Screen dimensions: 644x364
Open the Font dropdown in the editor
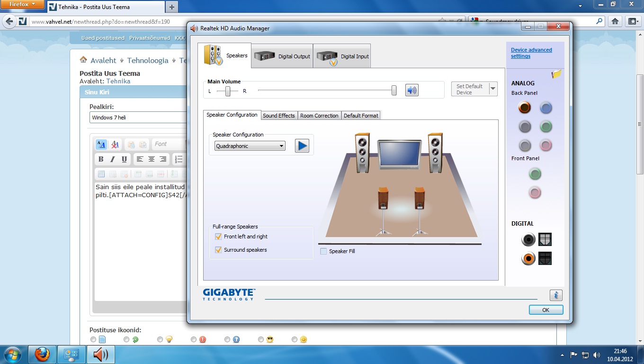pyautogui.click(x=170, y=144)
